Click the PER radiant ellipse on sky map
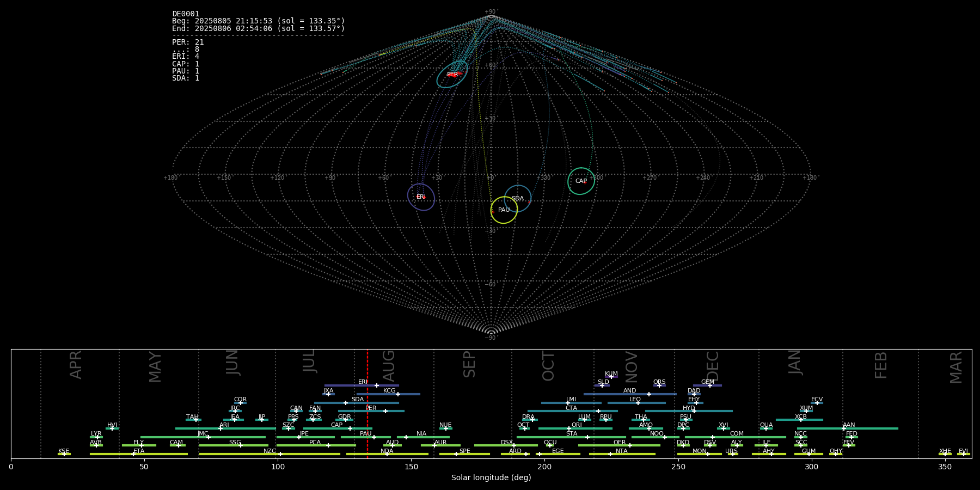Image resolution: width=980 pixels, height=490 pixels. click(x=452, y=74)
